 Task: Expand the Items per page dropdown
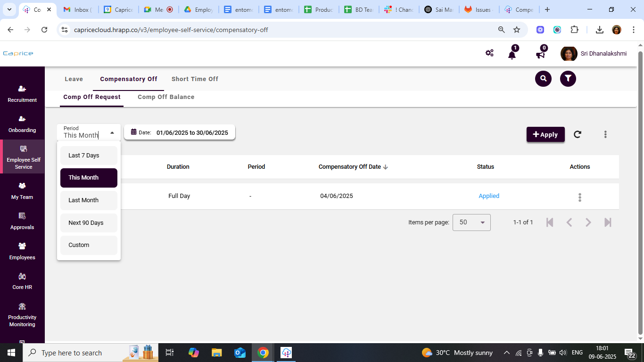pyautogui.click(x=471, y=222)
